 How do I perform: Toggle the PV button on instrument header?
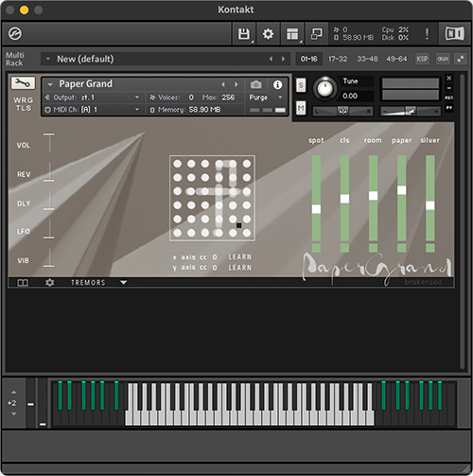[449, 108]
